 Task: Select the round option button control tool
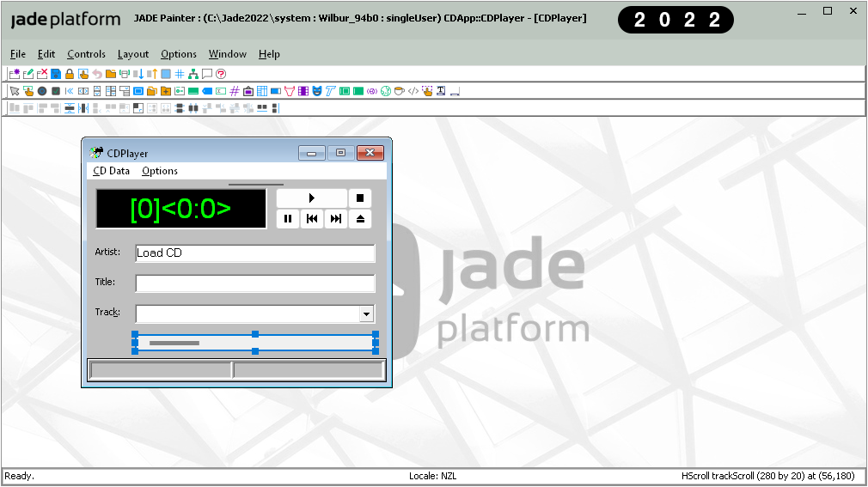point(41,91)
